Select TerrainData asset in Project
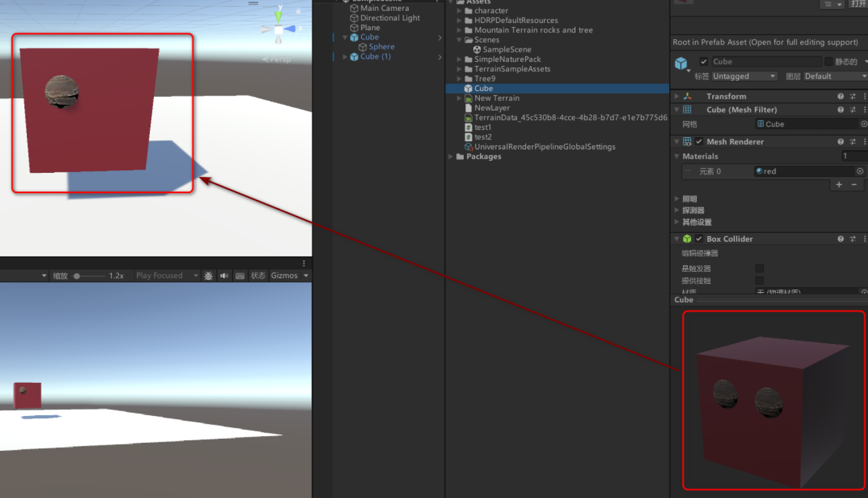Screen dimensions: 868x498 [565, 118]
